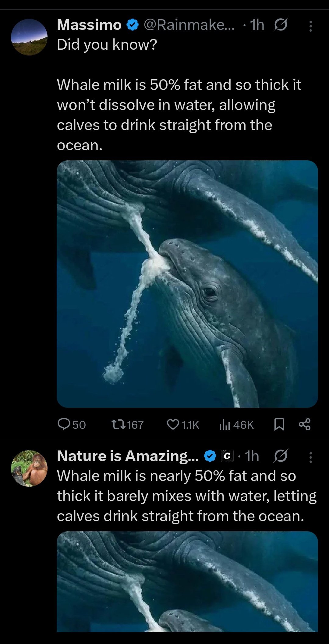Screen dimensions: 329x644
Task: Open Massimo's profile avatar
Action: tap(29, 37)
